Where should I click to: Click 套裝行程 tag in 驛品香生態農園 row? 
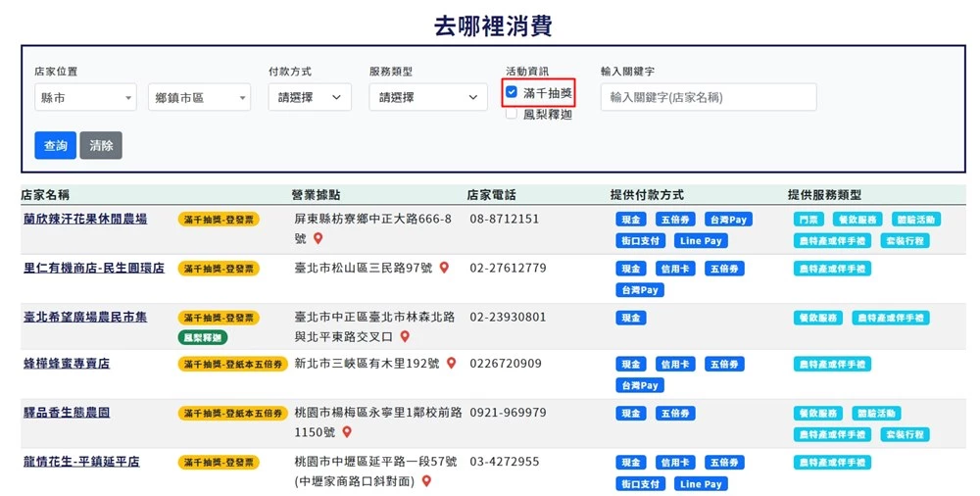click(905, 434)
